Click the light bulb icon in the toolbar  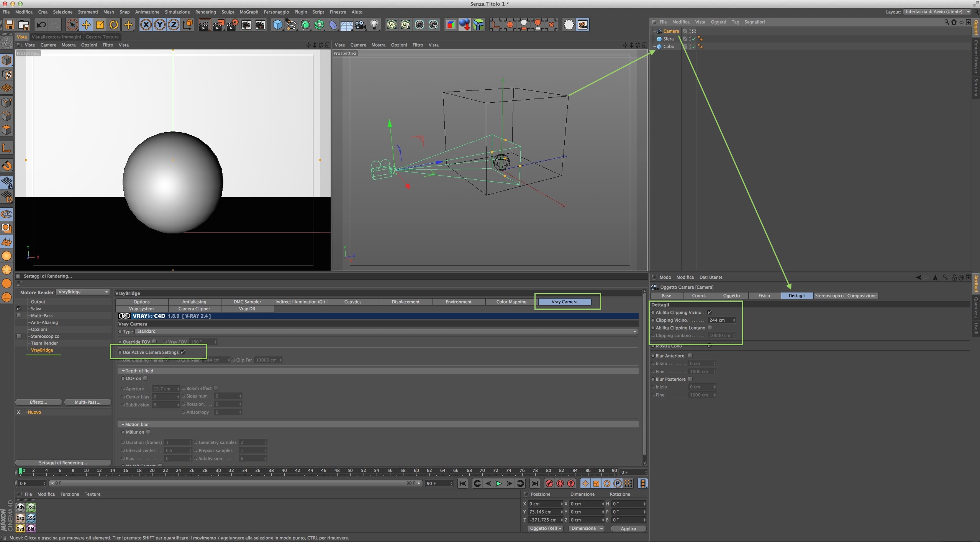point(374,25)
